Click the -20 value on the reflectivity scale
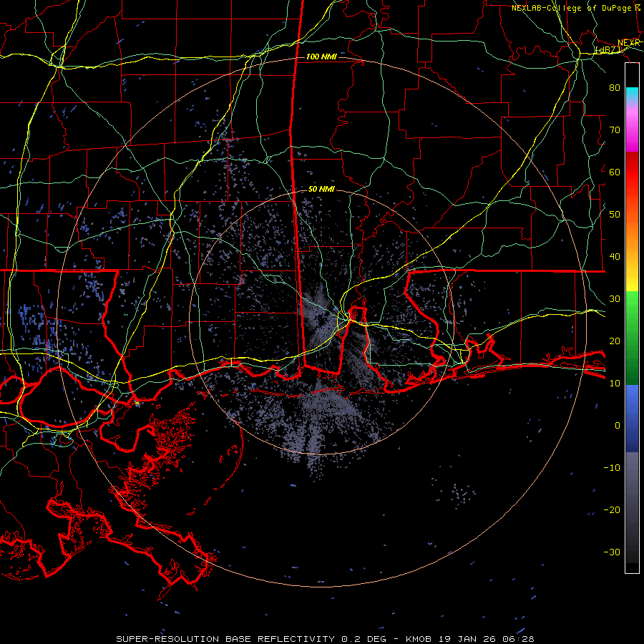 click(612, 509)
